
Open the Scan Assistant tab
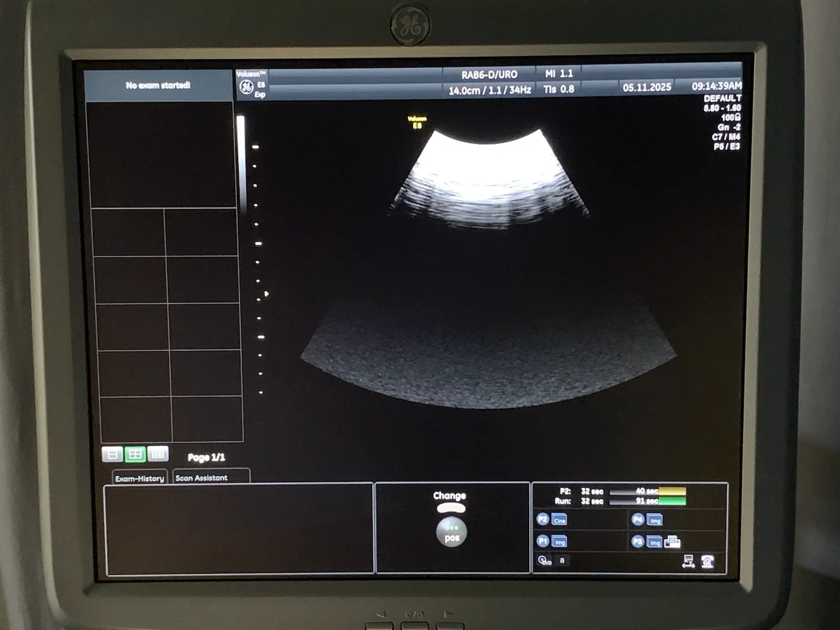(x=202, y=478)
